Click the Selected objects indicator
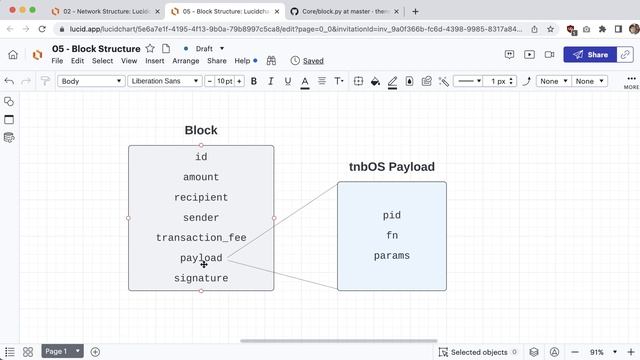The width and height of the screenshot is (640, 360). tap(478, 352)
